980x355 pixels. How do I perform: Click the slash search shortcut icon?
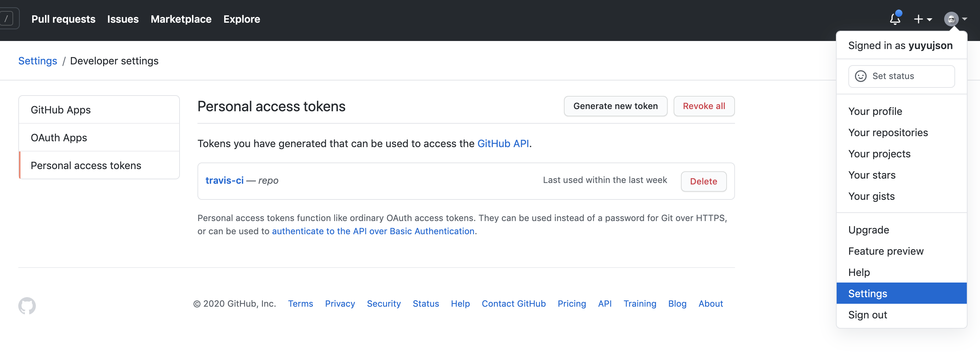[7, 18]
